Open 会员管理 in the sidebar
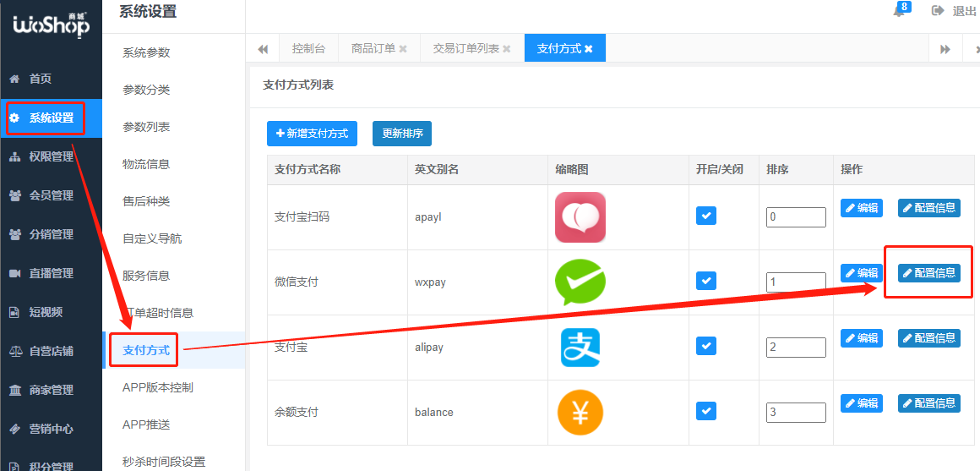The height and width of the screenshot is (471, 980). tap(52, 196)
